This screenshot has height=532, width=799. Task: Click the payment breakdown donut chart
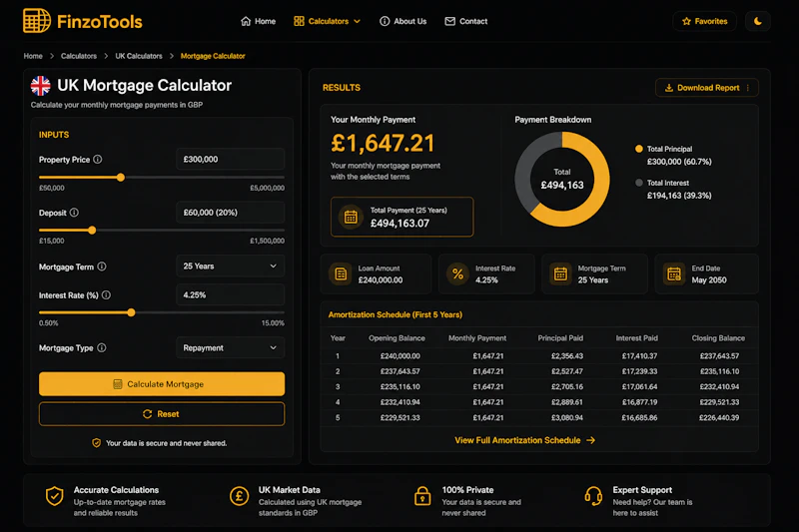pyautogui.click(x=562, y=180)
